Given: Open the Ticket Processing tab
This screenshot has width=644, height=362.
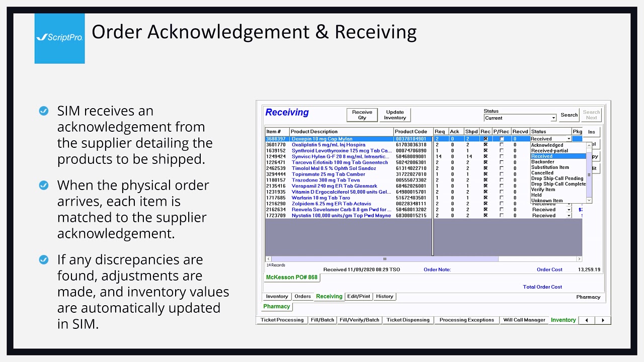Looking at the screenshot, I should [x=282, y=320].
